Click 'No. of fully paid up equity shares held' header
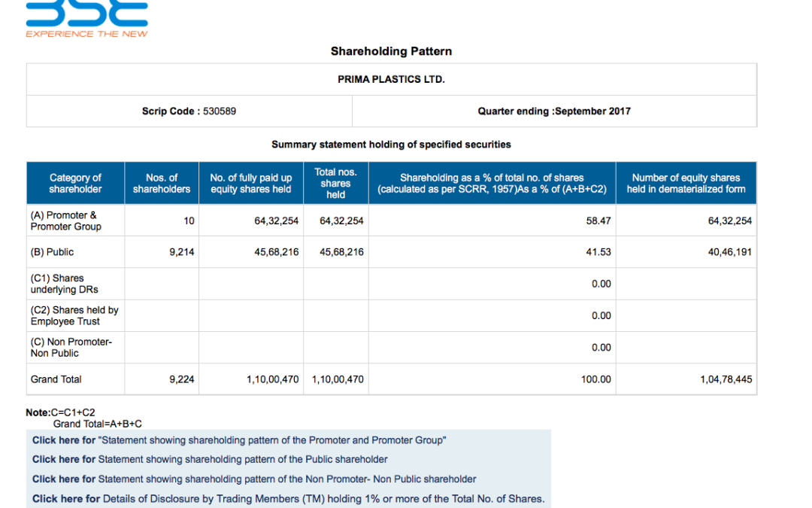The width and height of the screenshot is (812, 508). [251, 184]
